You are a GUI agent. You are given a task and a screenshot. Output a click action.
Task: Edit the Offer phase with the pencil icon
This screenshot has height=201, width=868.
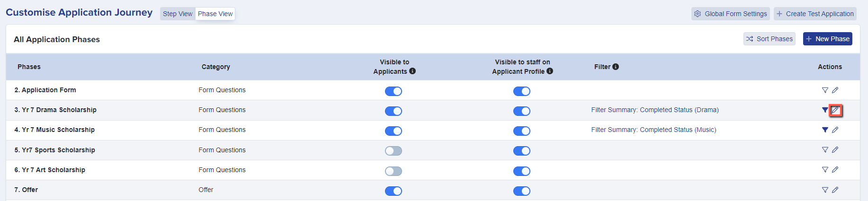[x=835, y=190]
